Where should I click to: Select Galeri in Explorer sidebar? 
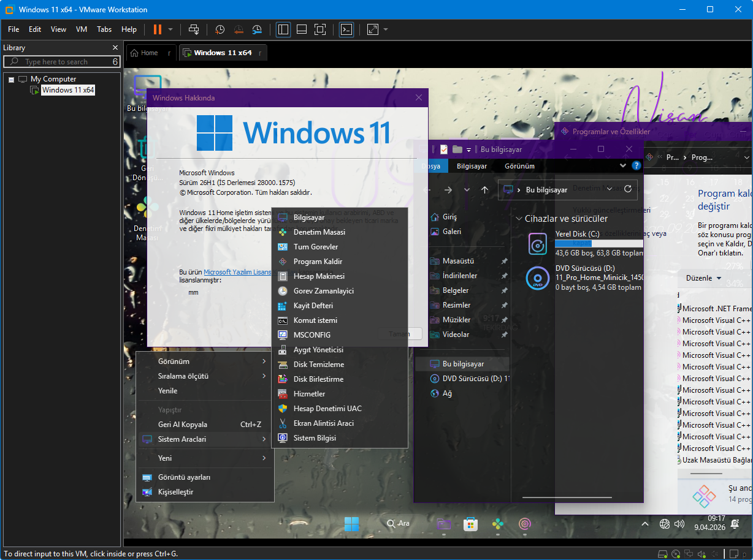(x=451, y=232)
